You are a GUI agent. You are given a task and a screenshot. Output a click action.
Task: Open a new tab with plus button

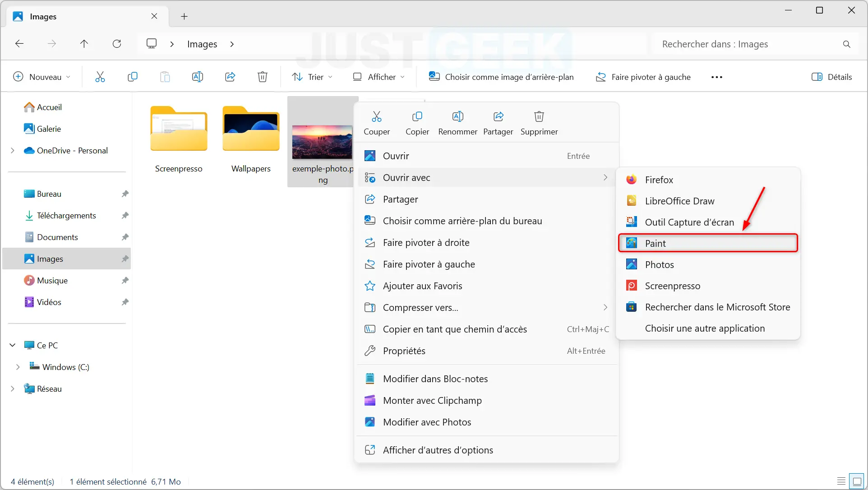pos(184,16)
